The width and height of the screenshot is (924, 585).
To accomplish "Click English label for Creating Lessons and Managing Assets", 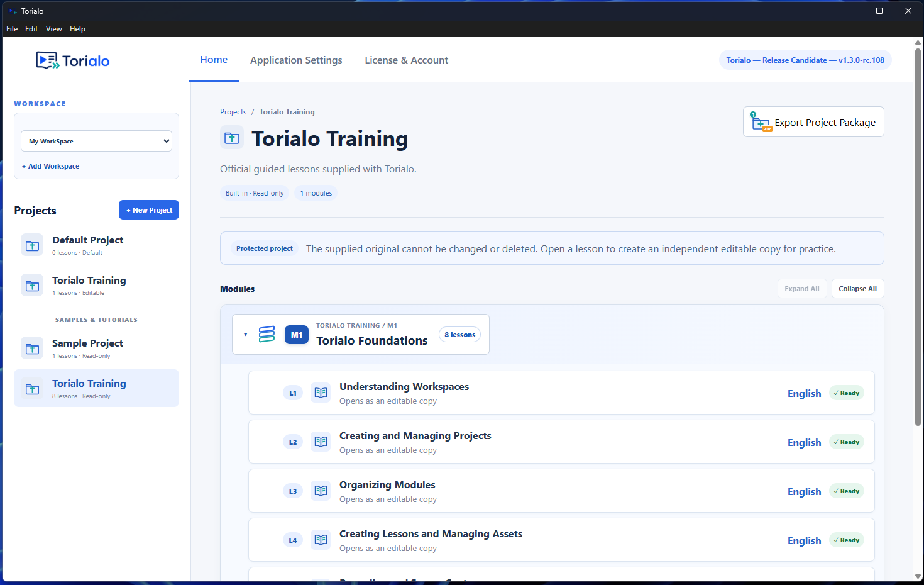I will [x=805, y=540].
